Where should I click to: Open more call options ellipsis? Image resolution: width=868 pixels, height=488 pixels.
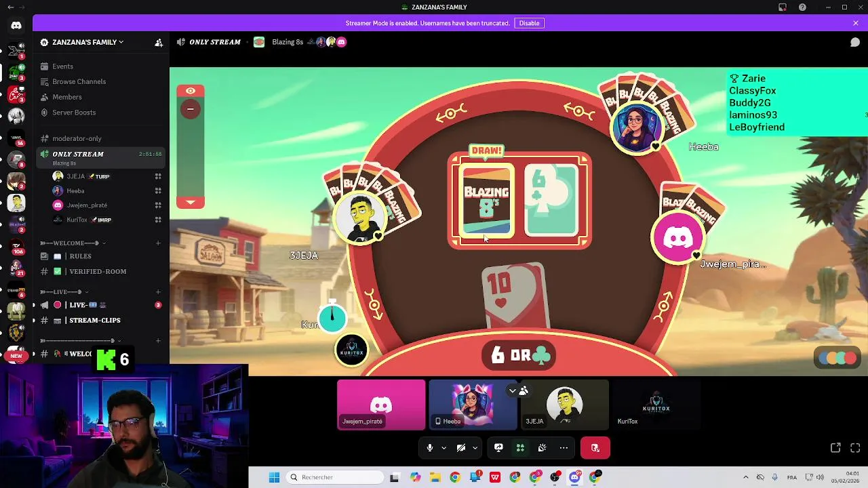click(x=564, y=448)
